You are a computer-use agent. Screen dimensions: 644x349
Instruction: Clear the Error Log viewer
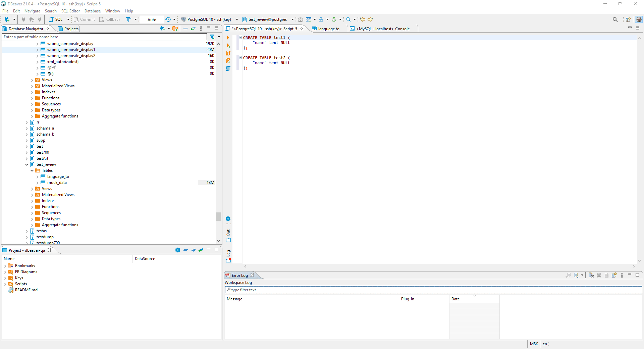591,275
